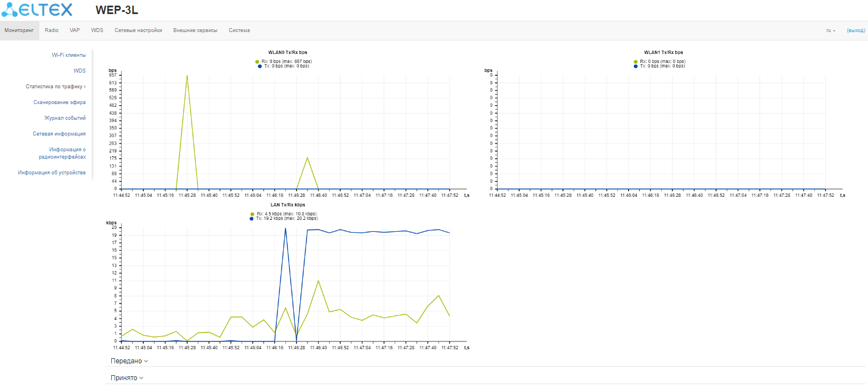Expand the Принято section
The height and width of the screenshot is (392, 868).
point(127,378)
